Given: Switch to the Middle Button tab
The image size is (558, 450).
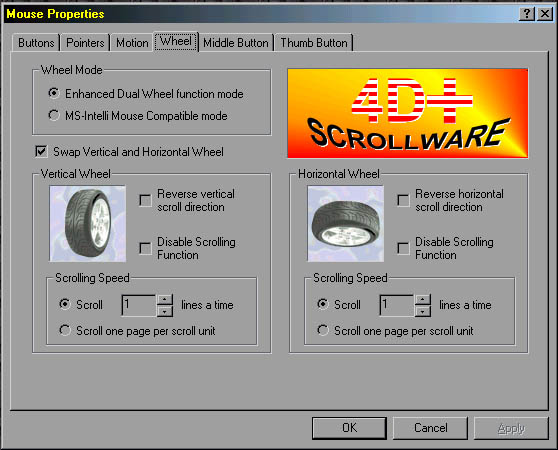Looking at the screenshot, I should [236, 43].
